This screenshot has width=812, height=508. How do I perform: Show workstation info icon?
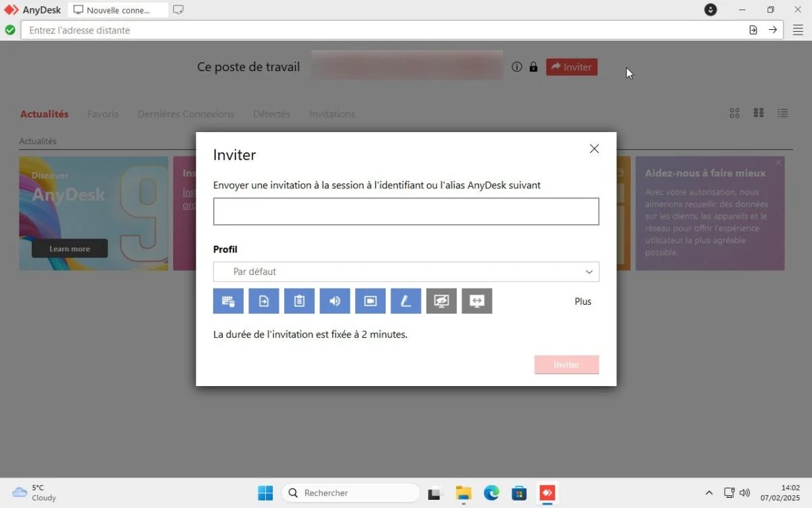click(517, 67)
